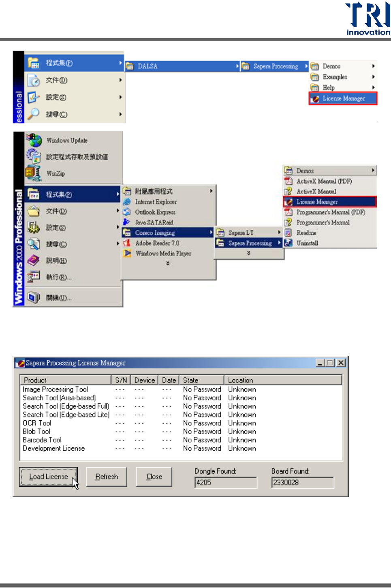Open 設定程式存取及預設值 shortcut icon
Image resolution: width=391 pixels, height=588 pixels.
34,156
